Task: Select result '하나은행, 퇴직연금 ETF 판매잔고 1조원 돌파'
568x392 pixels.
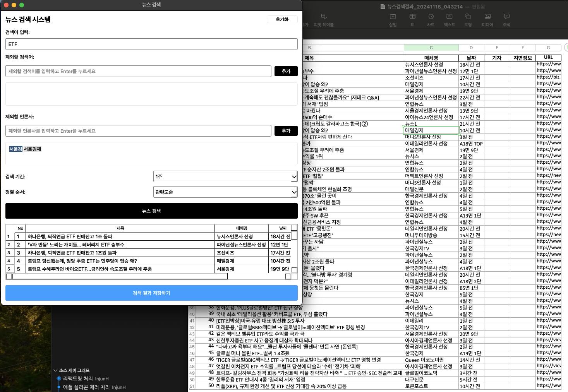Action: (120, 253)
